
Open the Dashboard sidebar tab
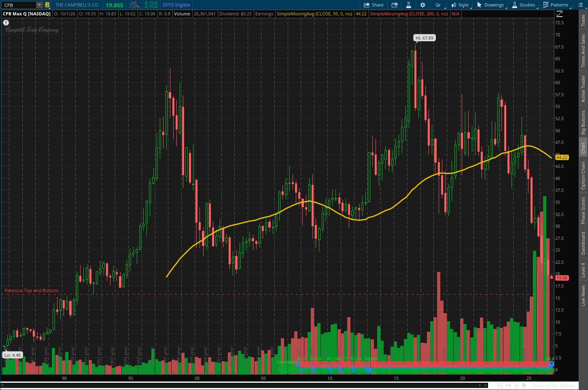point(583,243)
